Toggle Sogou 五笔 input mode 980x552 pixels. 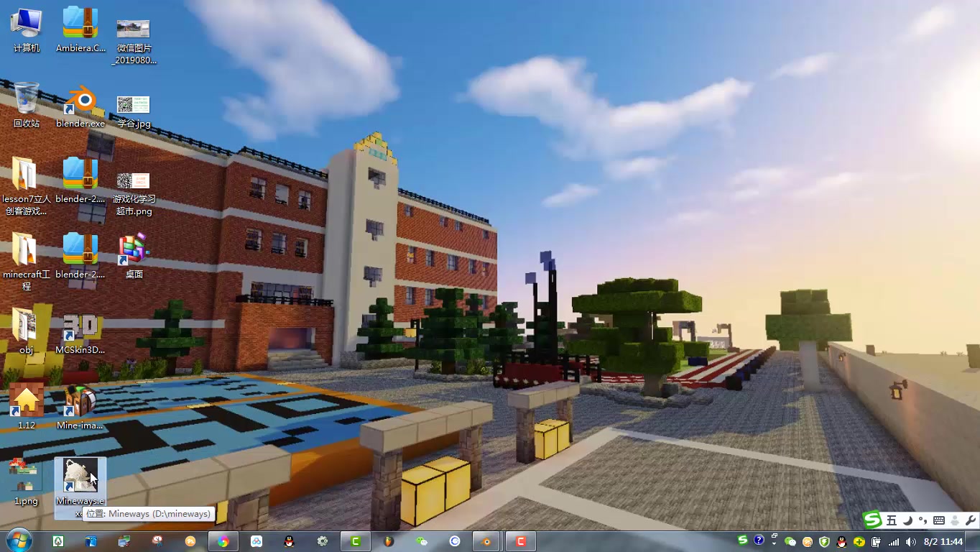point(892,520)
